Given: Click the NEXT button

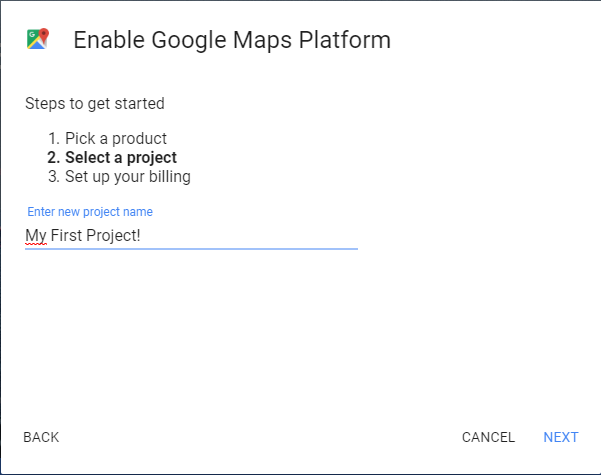Looking at the screenshot, I should (x=561, y=437).
